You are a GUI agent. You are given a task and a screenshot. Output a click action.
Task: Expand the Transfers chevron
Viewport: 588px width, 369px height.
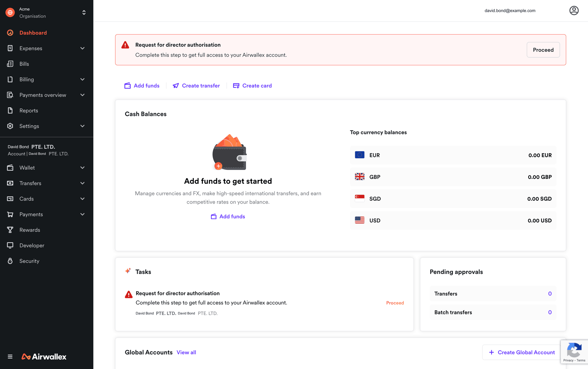82,183
